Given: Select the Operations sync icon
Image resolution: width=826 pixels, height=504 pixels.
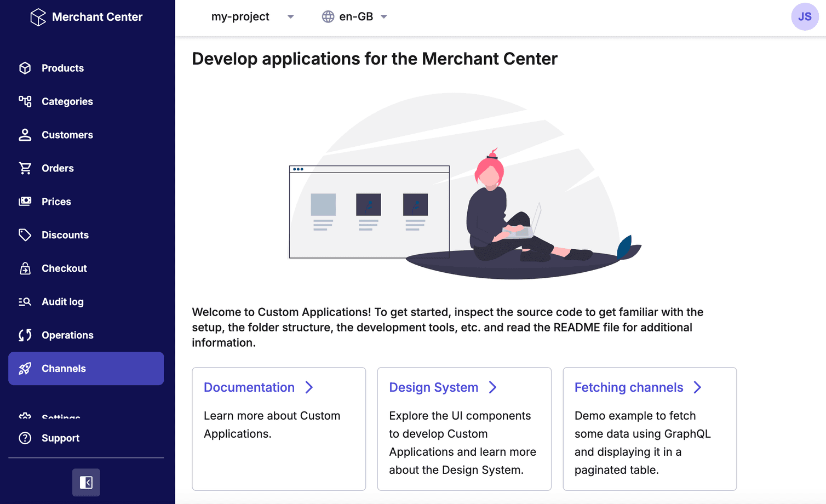Looking at the screenshot, I should (25, 335).
